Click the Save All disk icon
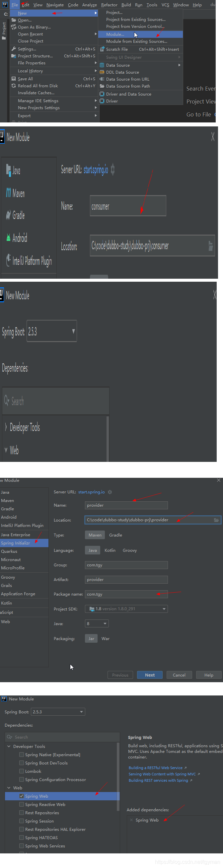 14,79
